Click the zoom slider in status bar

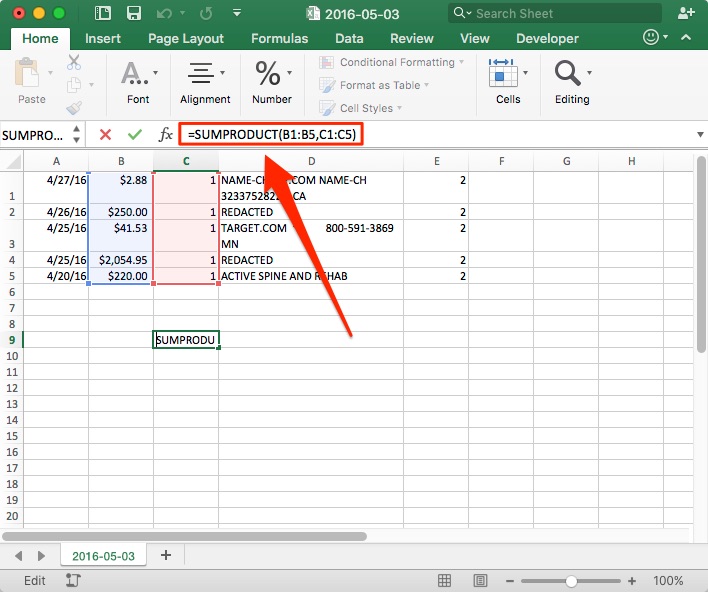[x=571, y=580]
